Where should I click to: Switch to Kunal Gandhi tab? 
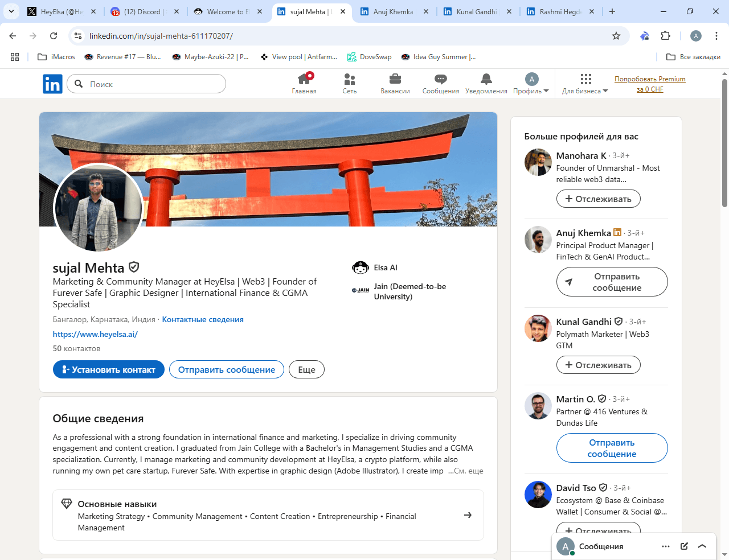[x=477, y=11]
